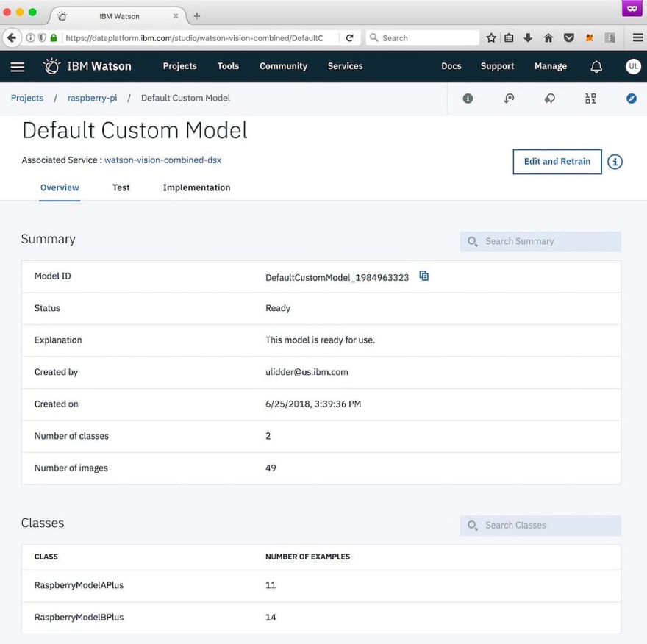Click the tracking protection shield in the address bar
Viewport: 647px width, 644px height.
tap(42, 38)
